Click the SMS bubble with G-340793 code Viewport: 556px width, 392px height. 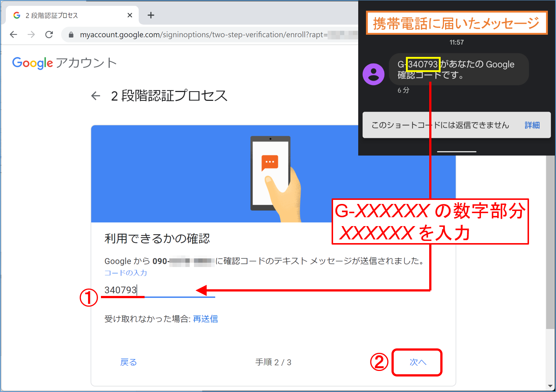[x=458, y=69]
